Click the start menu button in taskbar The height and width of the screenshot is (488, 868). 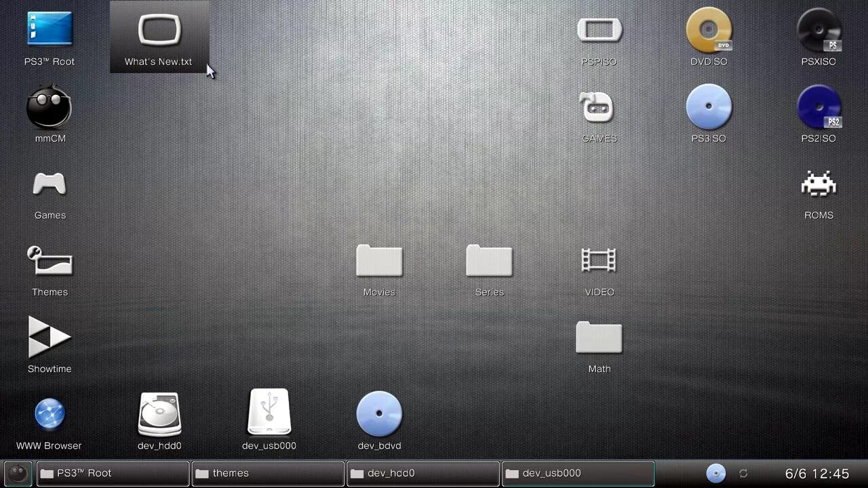click(x=18, y=473)
